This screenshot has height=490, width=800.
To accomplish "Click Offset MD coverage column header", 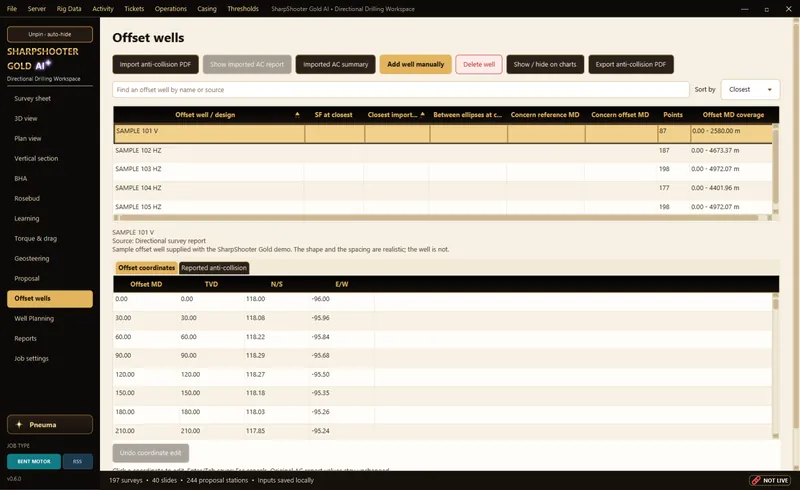I will [733, 115].
